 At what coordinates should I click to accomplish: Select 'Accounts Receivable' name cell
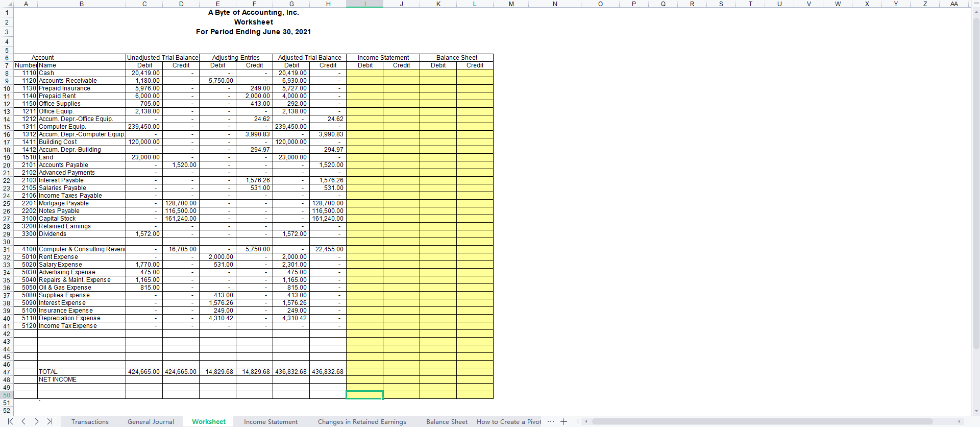click(x=82, y=81)
